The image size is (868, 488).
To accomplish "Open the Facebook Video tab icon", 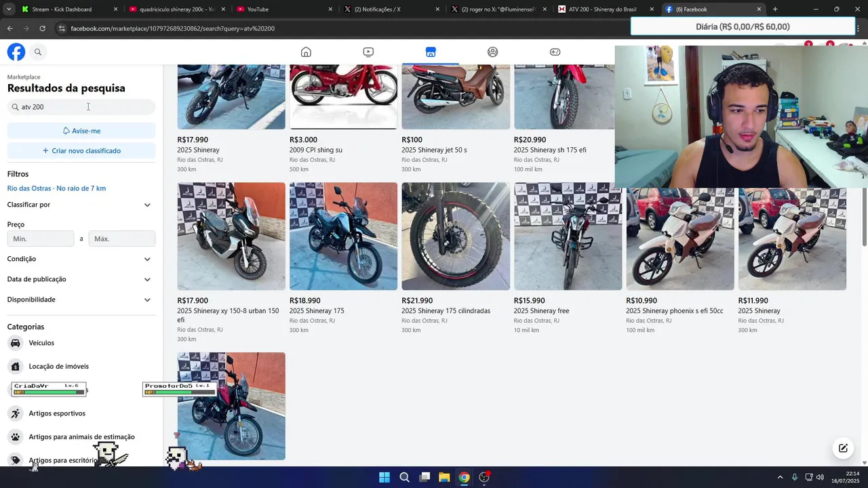I will click(x=368, y=52).
